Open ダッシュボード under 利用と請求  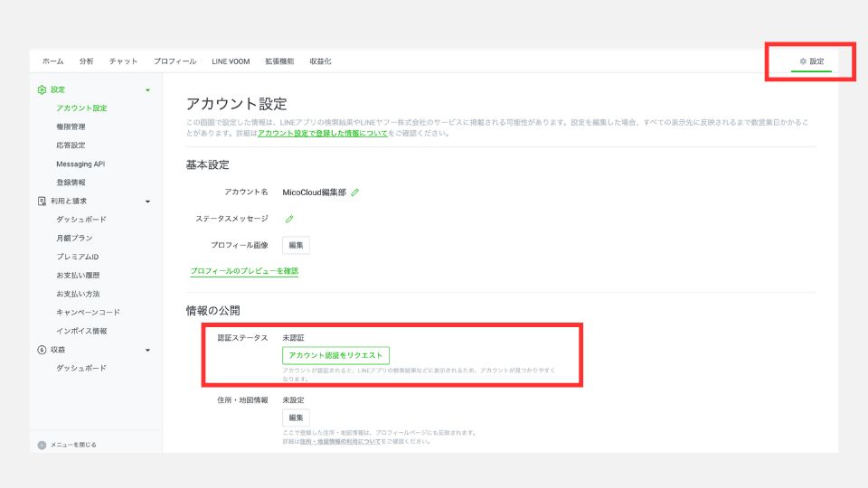click(80, 220)
